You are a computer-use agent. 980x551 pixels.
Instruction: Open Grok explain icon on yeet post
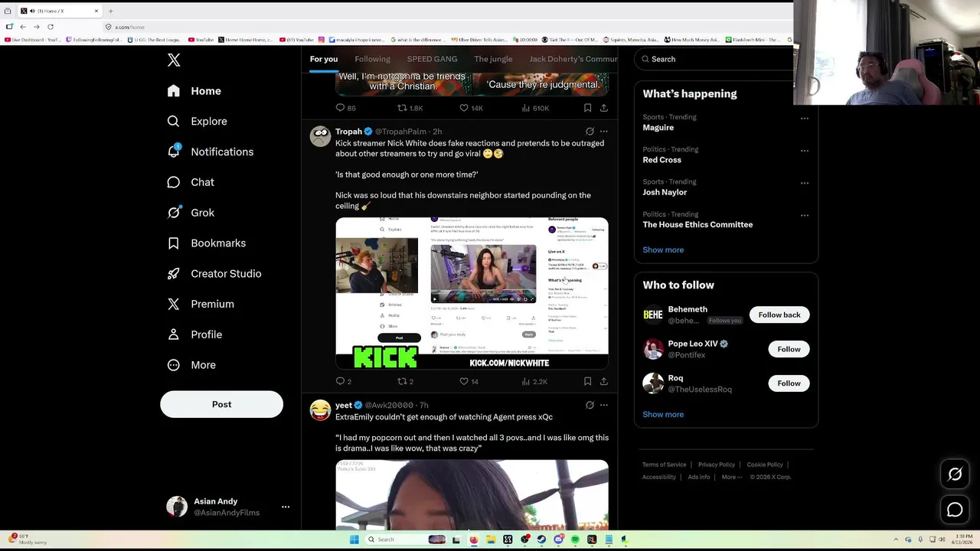pyautogui.click(x=590, y=405)
